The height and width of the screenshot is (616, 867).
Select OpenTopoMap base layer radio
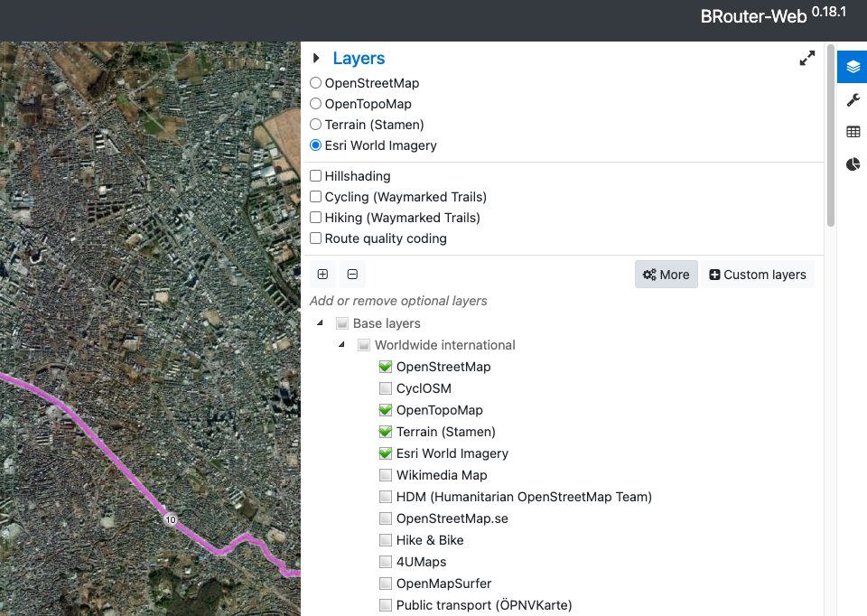tap(316, 104)
